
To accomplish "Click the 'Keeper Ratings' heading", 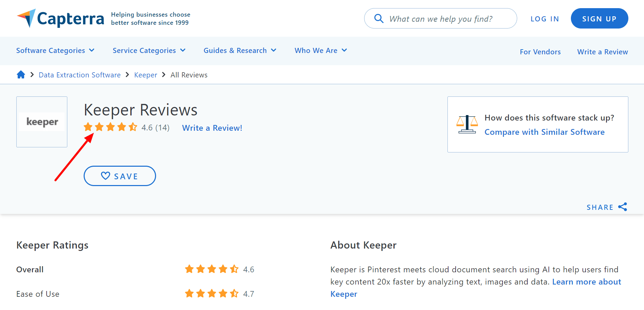I will (52, 245).
